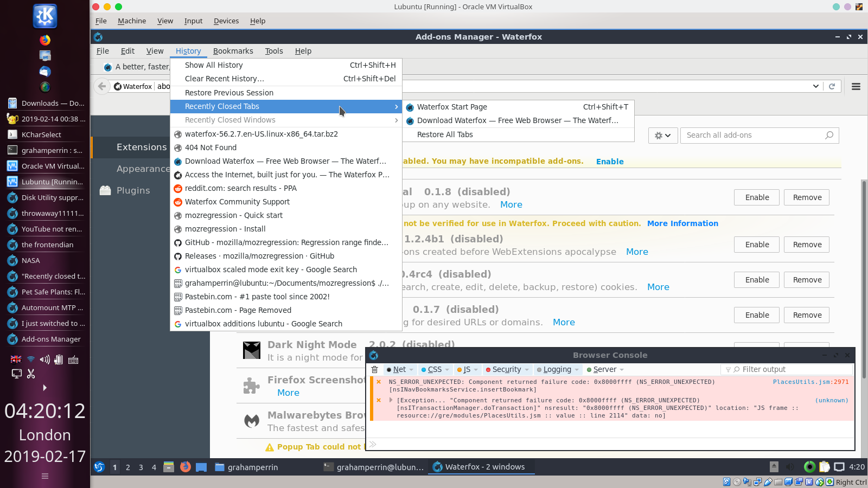Click Enable link in the yellow warning bar
Image resolution: width=868 pixels, height=488 pixels.
click(x=610, y=162)
